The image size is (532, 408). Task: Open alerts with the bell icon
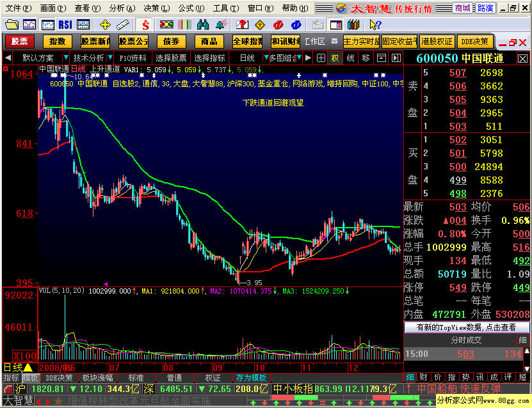(221, 24)
